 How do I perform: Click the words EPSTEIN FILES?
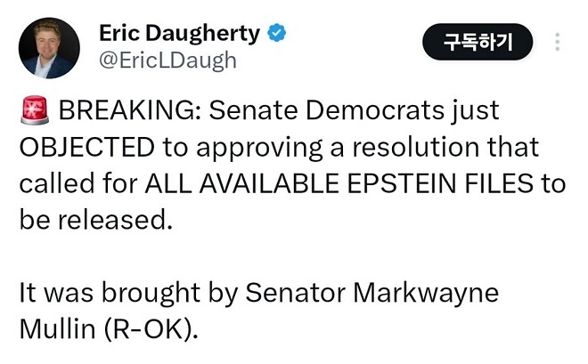click(x=440, y=183)
